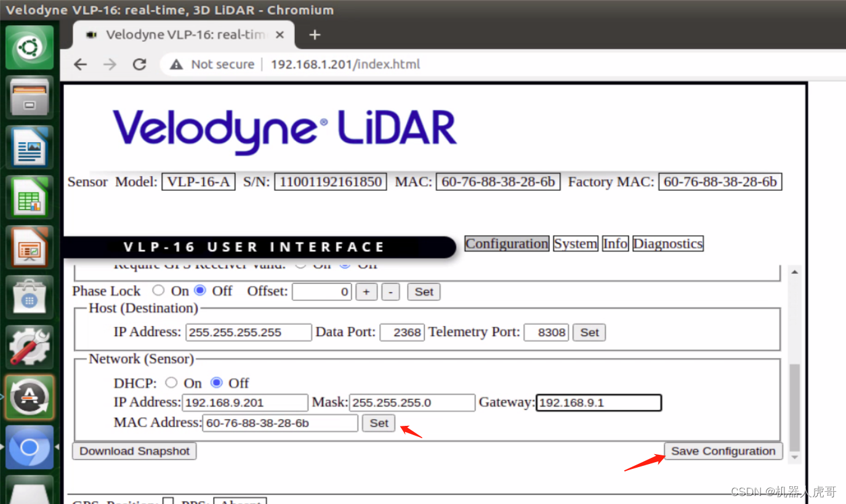Click the address bar URL 192.168.1.201/index.html

pos(345,65)
